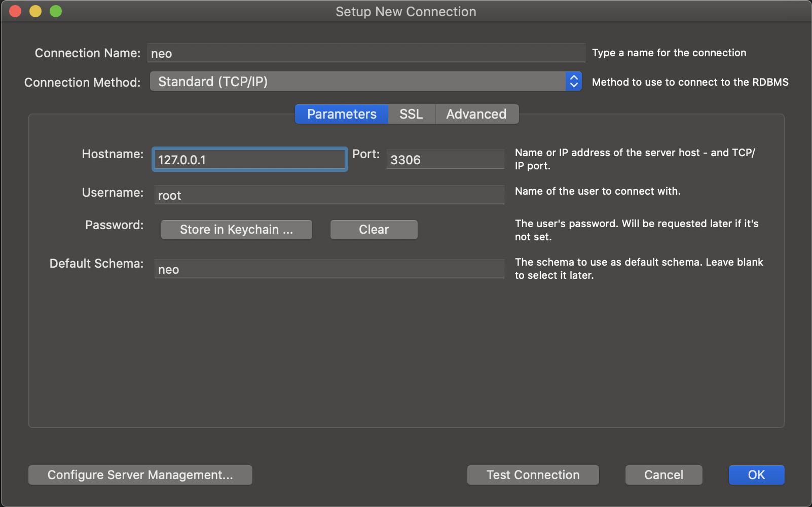Clear the stored password
This screenshot has height=507, width=812.
click(374, 230)
